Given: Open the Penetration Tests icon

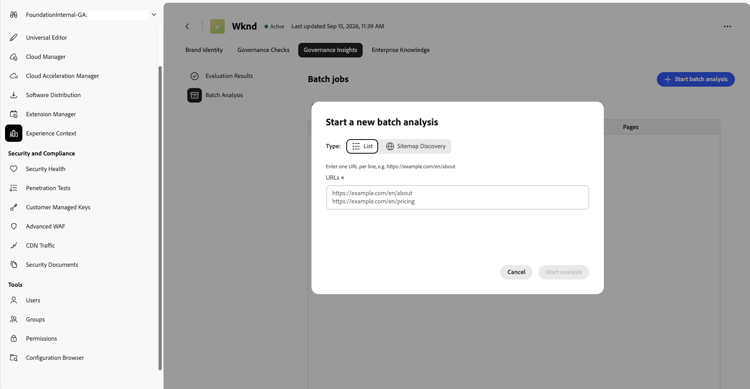Looking at the screenshot, I should coord(14,188).
